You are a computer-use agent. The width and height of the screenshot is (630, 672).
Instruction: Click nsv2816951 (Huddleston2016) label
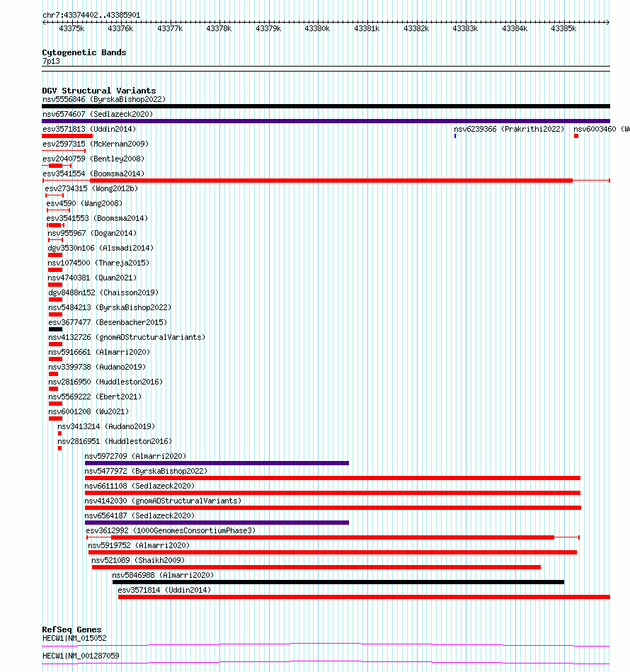115,441
